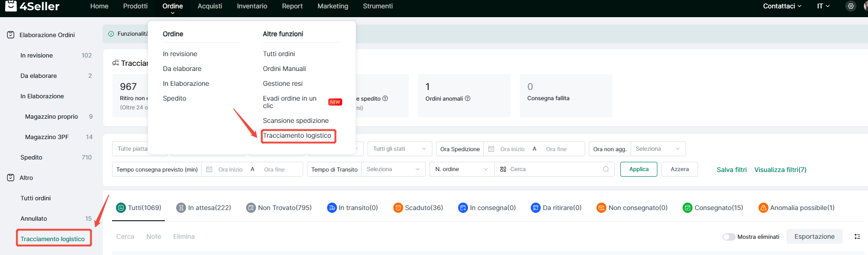Click the search magnifier icon in Cerca field
Screen dimensions: 868x255
coord(606,169)
